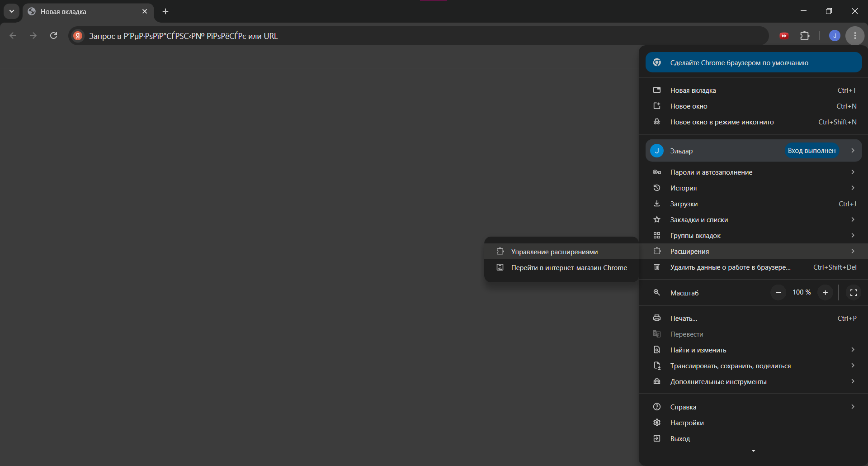
Task: Click the trash icon beside Удалить данные
Action: coord(657,267)
